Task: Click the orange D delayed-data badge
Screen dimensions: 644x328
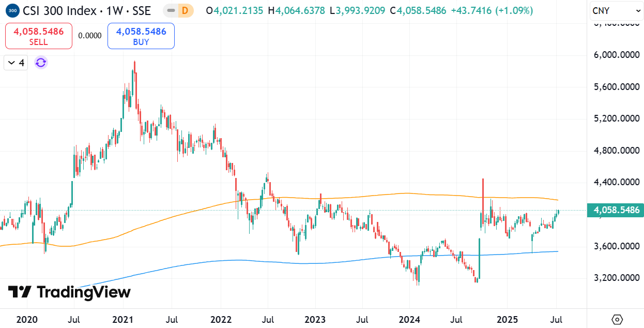Action: pos(185,10)
